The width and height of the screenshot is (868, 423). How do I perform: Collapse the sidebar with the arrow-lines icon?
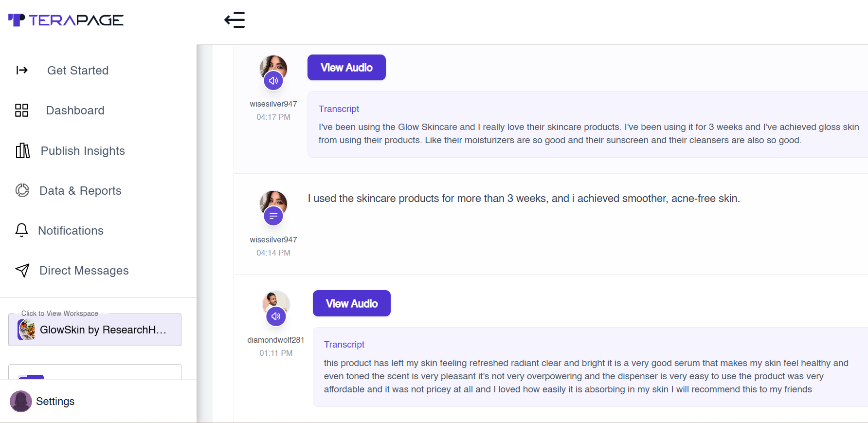pos(235,20)
